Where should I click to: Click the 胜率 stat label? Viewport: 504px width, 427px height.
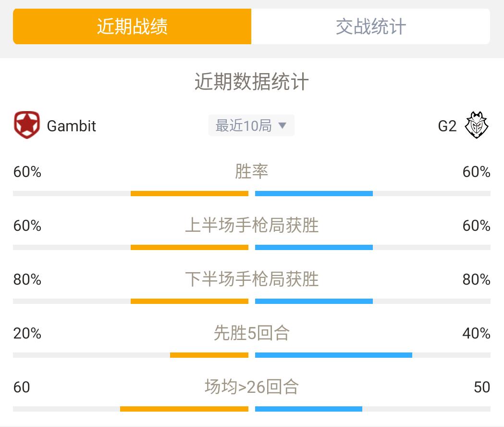coord(251,171)
